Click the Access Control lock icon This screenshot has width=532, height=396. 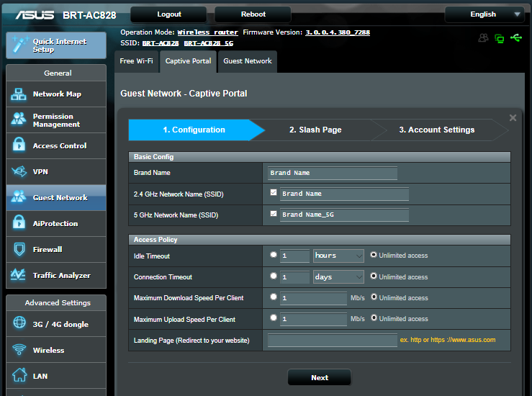coord(19,145)
